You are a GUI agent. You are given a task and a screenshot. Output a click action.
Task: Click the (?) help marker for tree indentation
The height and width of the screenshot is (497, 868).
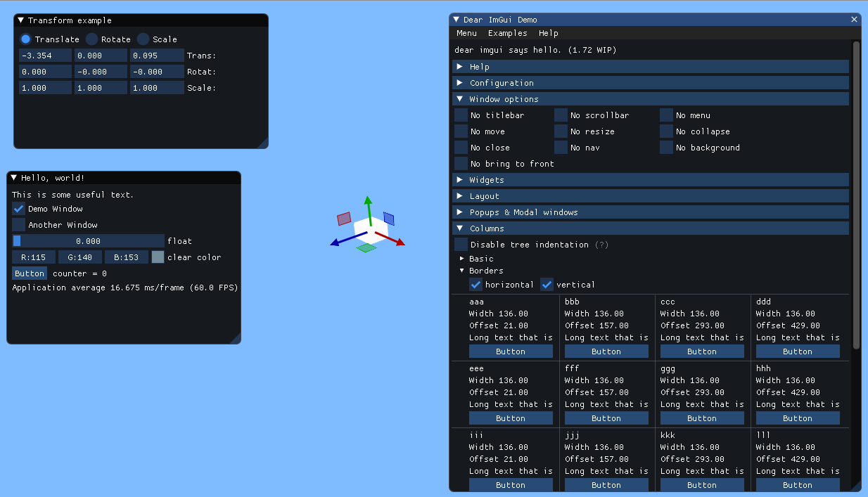click(x=601, y=245)
